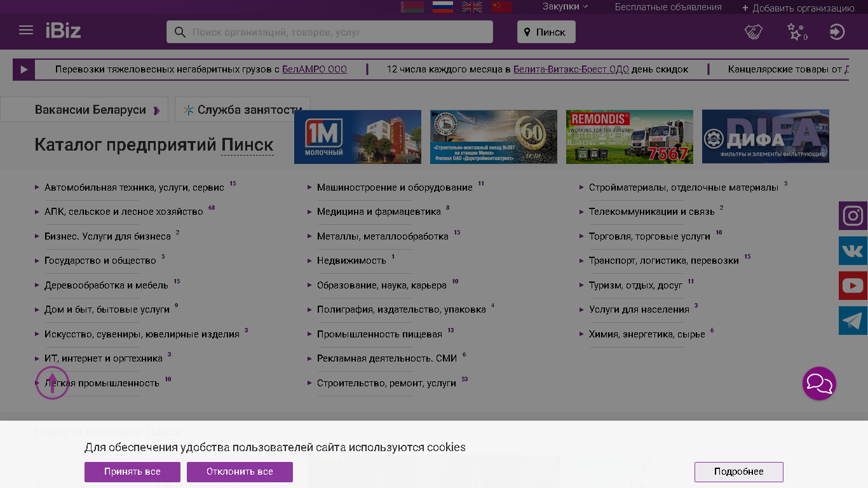This screenshot has width=868, height=488.
Task: Click the news ticker play button
Action: pos(24,69)
